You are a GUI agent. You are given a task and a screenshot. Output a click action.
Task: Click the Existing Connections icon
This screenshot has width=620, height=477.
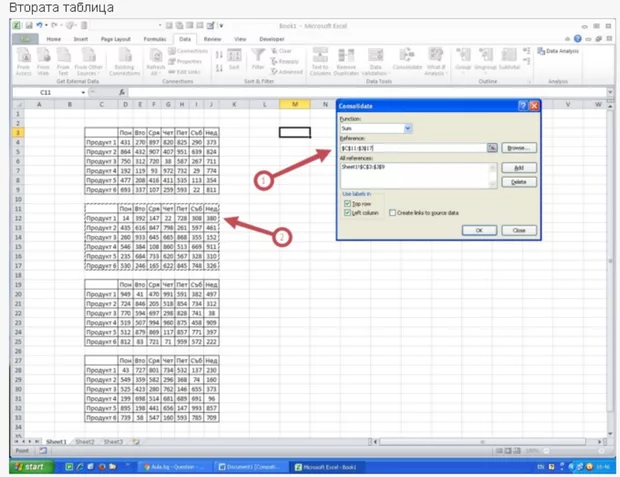click(125, 61)
